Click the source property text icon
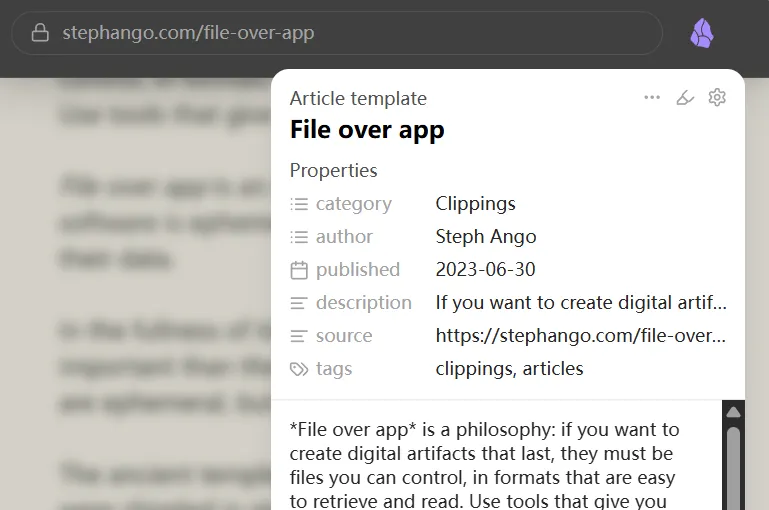769x510 pixels. click(x=299, y=336)
